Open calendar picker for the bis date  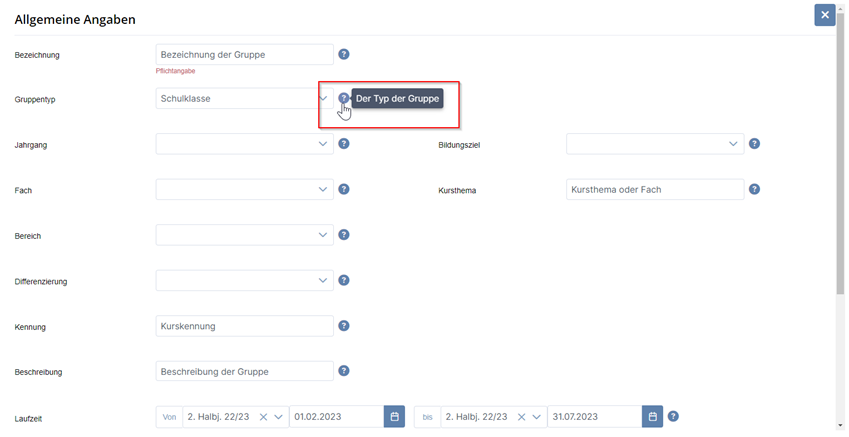tap(652, 417)
